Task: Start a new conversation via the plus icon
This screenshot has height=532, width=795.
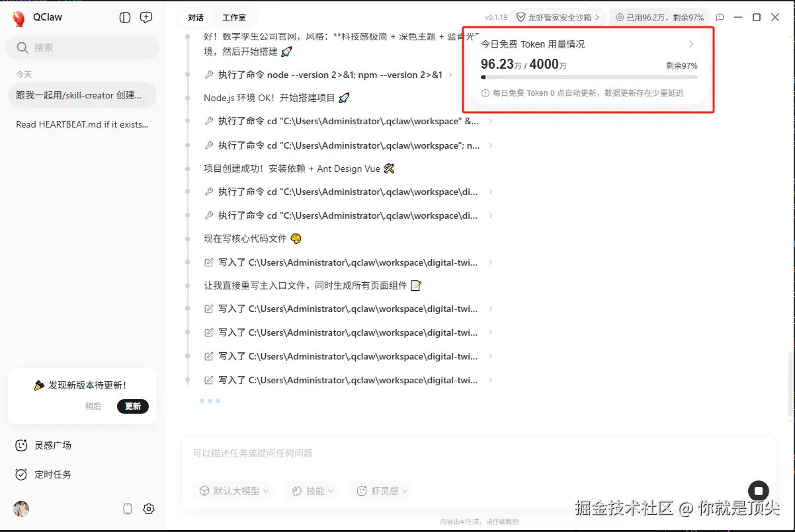Action: pos(146,18)
